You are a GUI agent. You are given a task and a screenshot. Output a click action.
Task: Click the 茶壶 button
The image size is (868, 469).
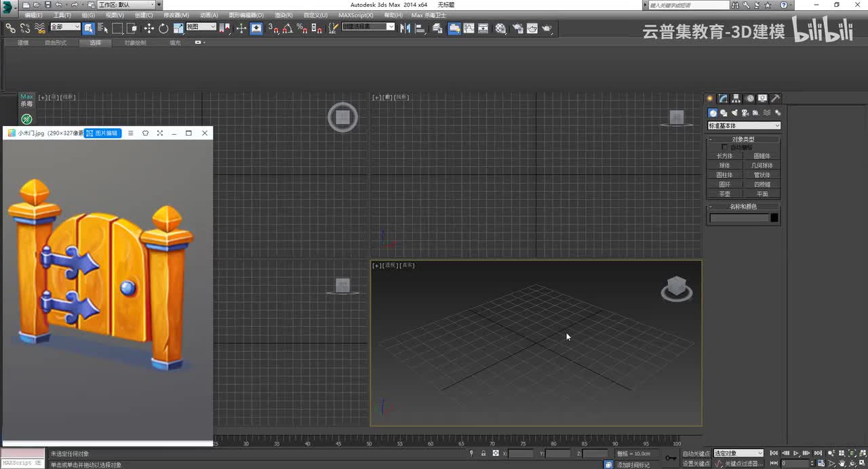pyautogui.click(x=725, y=194)
